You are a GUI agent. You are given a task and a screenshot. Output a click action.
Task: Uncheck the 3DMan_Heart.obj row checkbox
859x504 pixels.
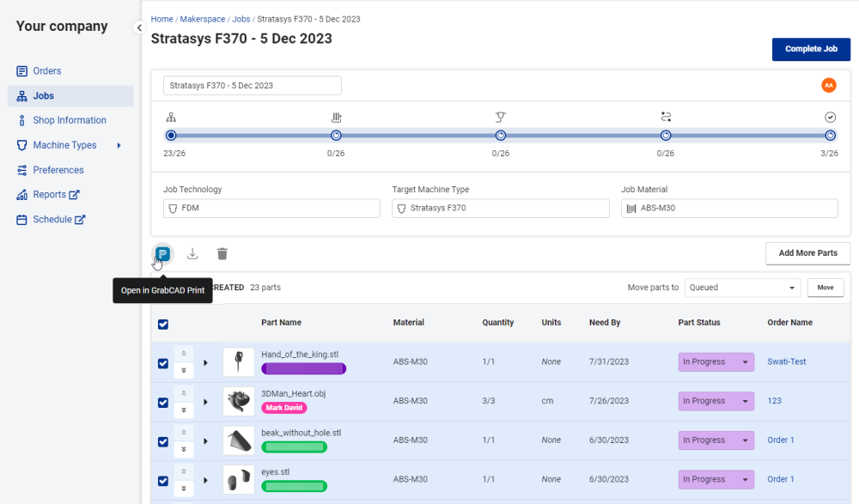tap(163, 403)
